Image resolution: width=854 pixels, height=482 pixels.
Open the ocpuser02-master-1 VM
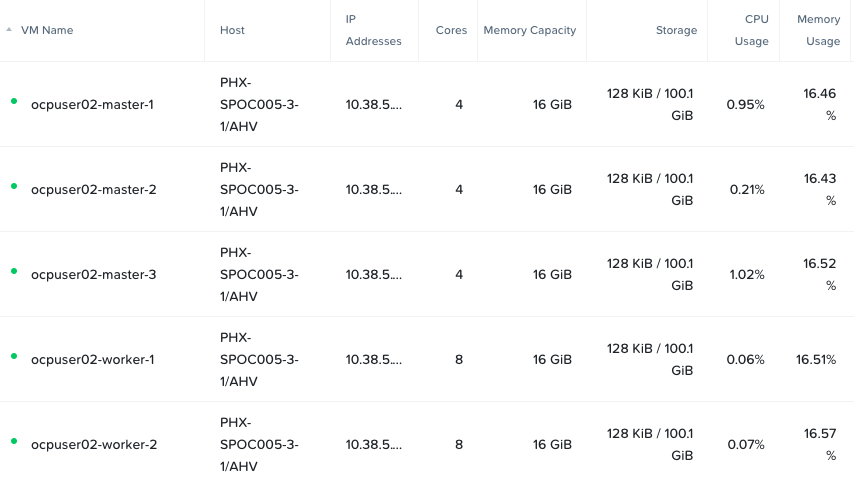(92, 104)
